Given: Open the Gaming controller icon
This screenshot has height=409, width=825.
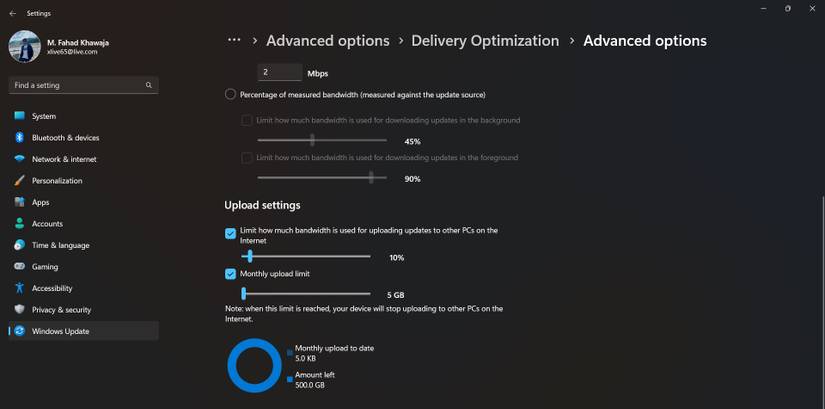Looking at the screenshot, I should pyautogui.click(x=19, y=267).
